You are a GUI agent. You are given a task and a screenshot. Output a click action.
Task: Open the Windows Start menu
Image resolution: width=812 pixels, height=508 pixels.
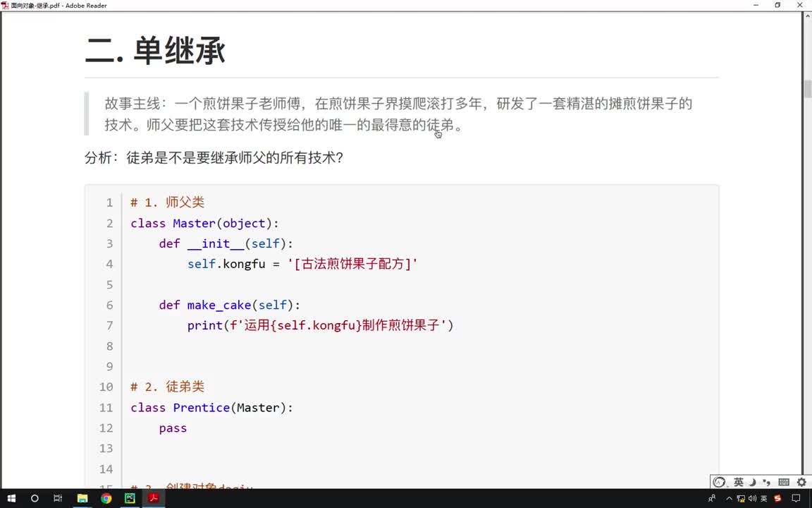click(11, 498)
